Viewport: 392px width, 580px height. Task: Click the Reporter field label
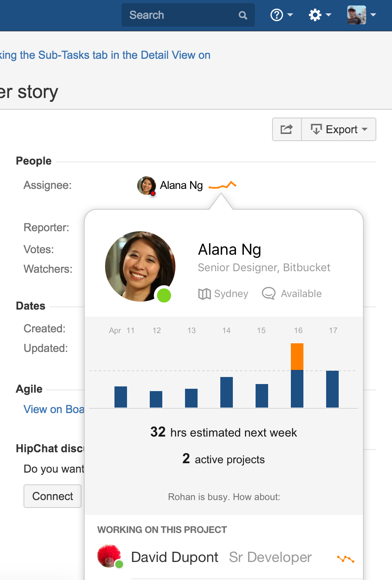tap(46, 227)
